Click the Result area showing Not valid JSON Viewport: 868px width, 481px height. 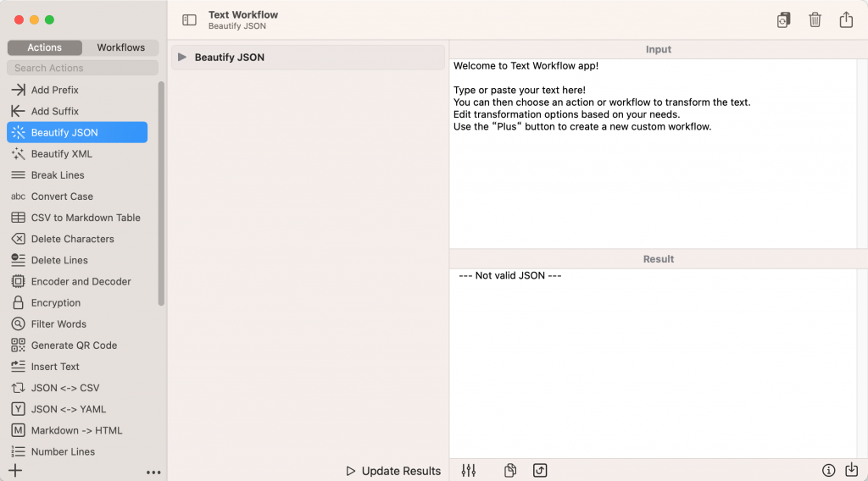click(654, 363)
